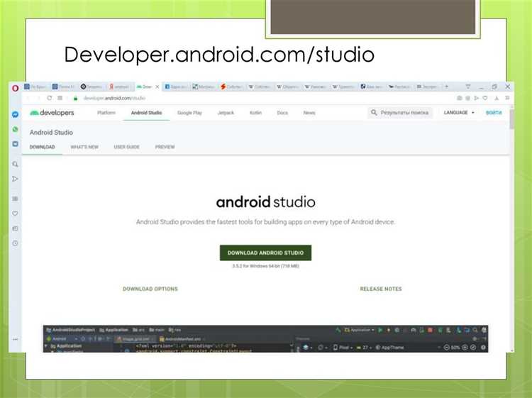Screen dimensions: 532x398
Task: Open history clock icon in sidebar
Action: [x=16, y=243]
